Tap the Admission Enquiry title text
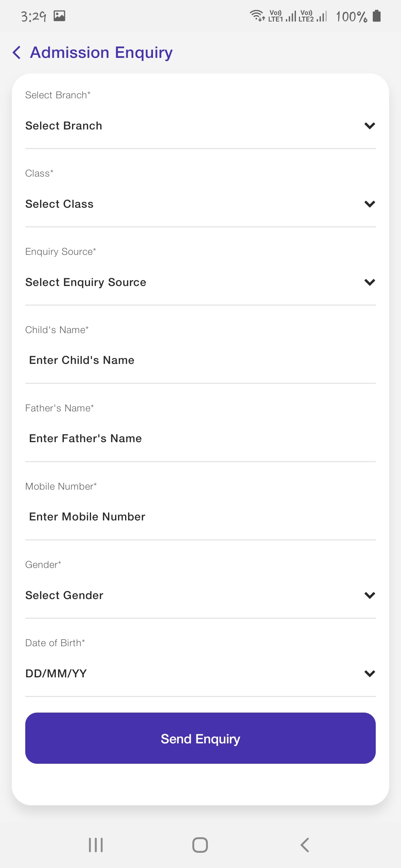 click(101, 53)
